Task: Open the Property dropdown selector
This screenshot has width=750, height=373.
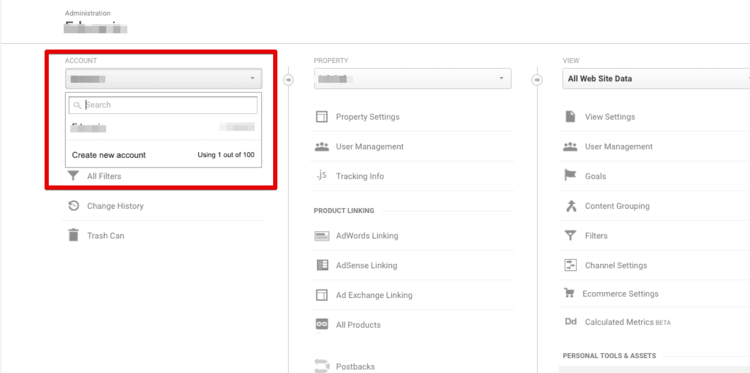Action: point(412,78)
